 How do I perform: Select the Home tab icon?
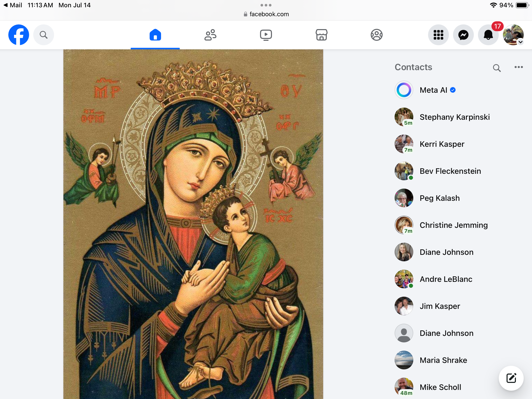155,35
